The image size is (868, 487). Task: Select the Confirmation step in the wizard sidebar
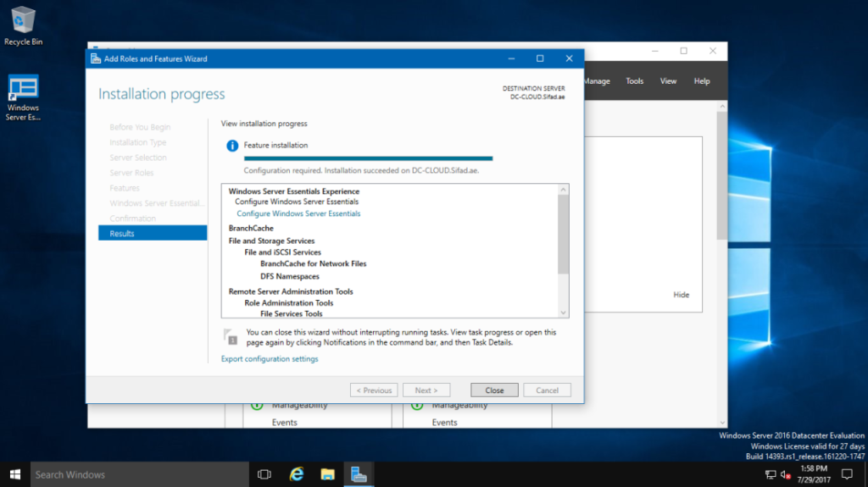click(132, 218)
